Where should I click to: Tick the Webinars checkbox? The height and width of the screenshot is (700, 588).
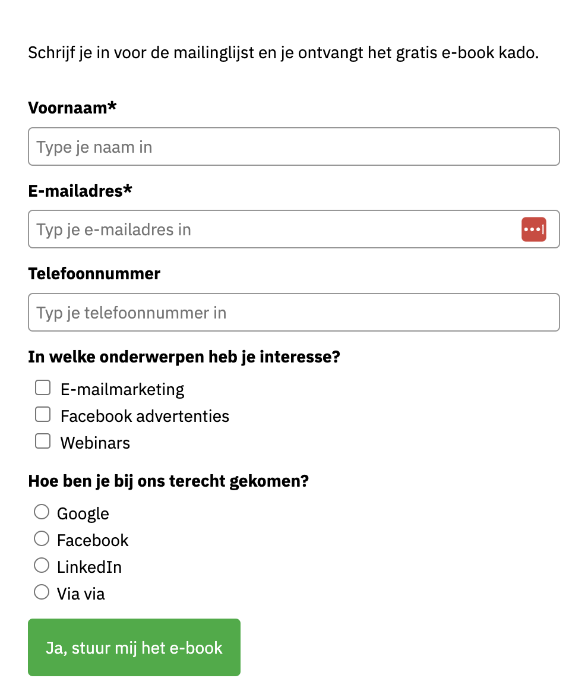pyautogui.click(x=42, y=440)
